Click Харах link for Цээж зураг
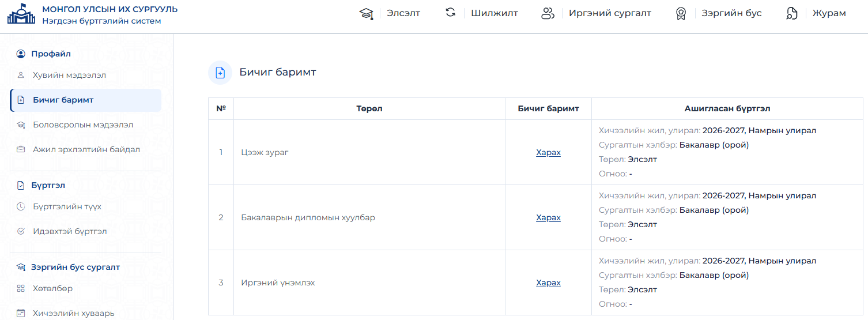868x320 pixels. [548, 152]
